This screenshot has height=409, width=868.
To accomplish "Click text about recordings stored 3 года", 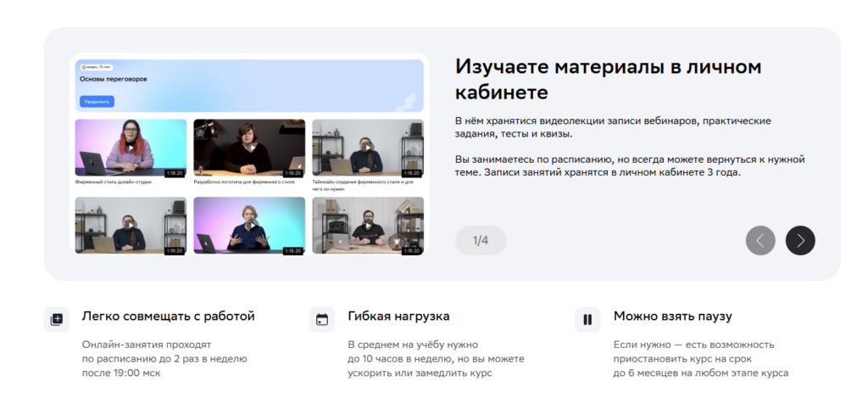I will [630, 165].
